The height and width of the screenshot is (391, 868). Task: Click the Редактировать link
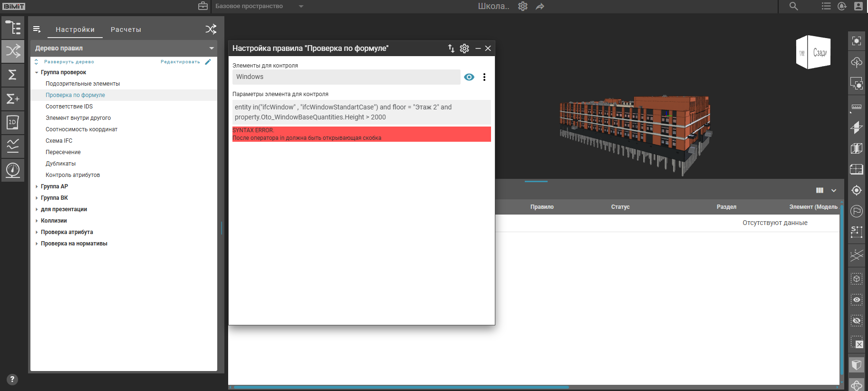coord(181,62)
